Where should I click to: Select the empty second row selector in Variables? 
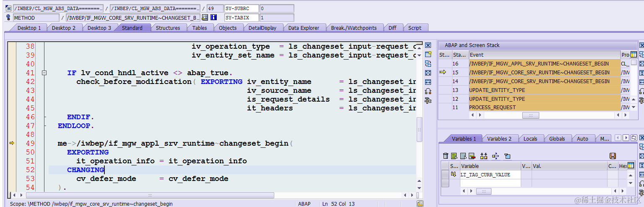(x=445, y=183)
